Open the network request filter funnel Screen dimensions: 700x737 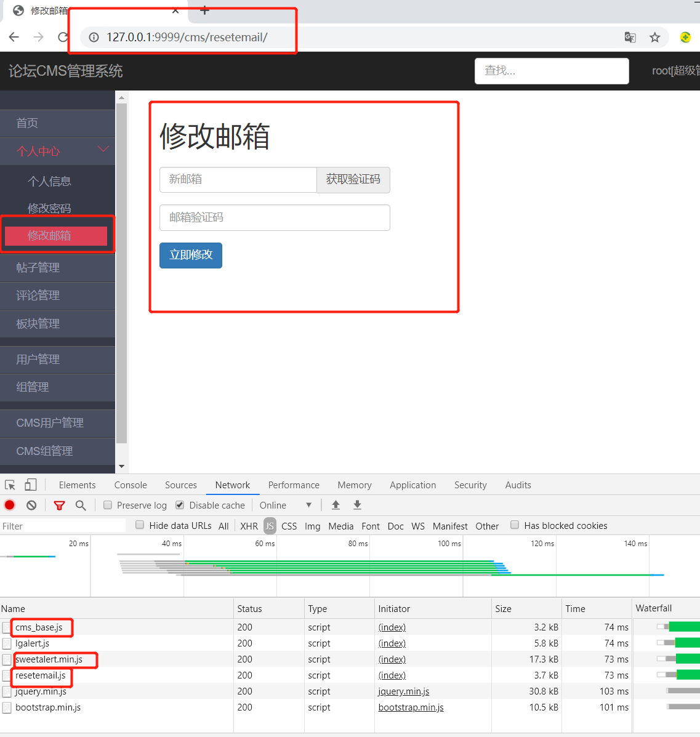59,505
